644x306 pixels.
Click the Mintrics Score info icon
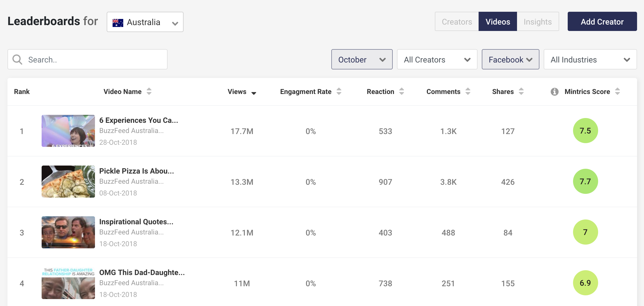tap(554, 92)
